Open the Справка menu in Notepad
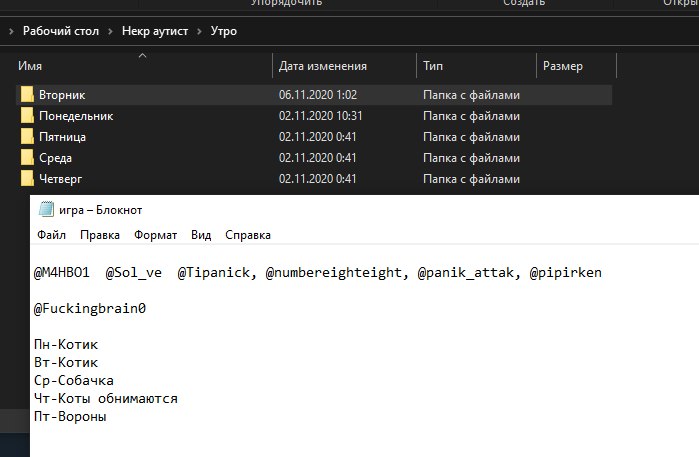The height and width of the screenshot is (457, 699). 248,235
